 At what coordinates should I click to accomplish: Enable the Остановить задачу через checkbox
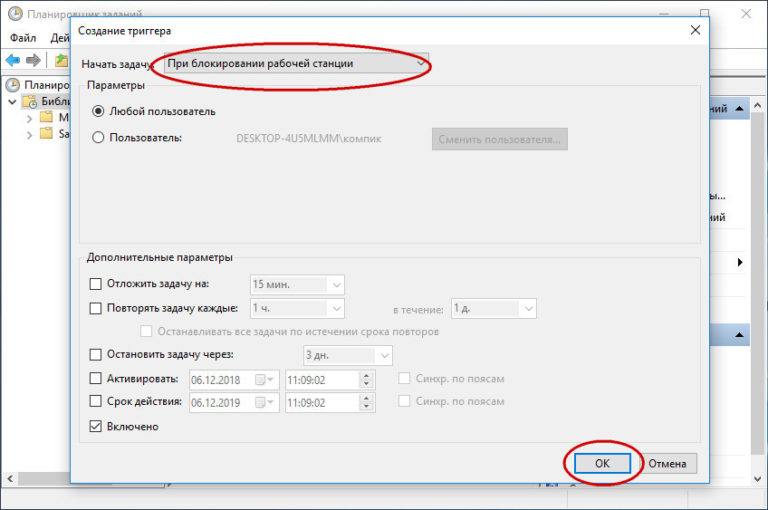point(96,355)
